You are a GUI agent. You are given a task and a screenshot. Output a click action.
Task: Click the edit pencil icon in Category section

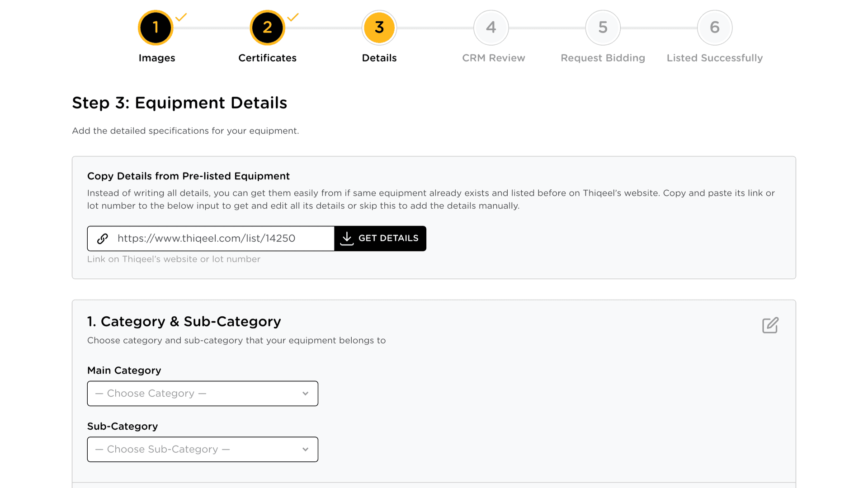pos(770,325)
